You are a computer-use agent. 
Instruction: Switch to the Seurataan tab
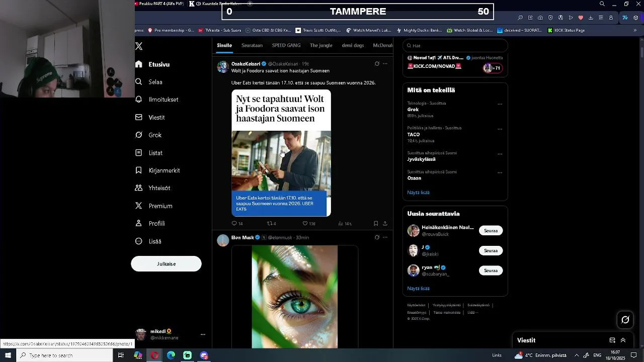tap(252, 45)
